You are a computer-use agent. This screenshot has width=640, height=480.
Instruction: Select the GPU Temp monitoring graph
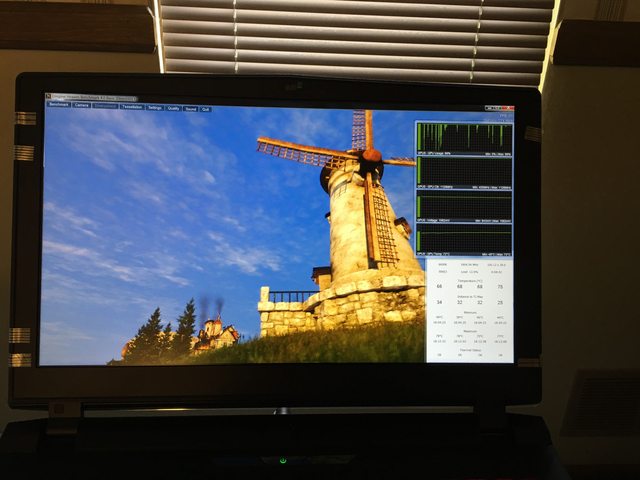point(464,240)
